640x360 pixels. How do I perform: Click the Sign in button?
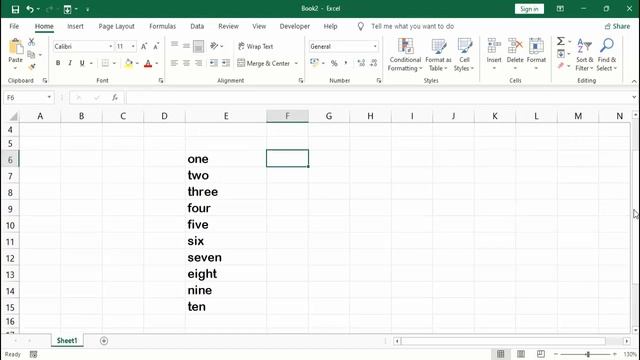click(x=529, y=9)
